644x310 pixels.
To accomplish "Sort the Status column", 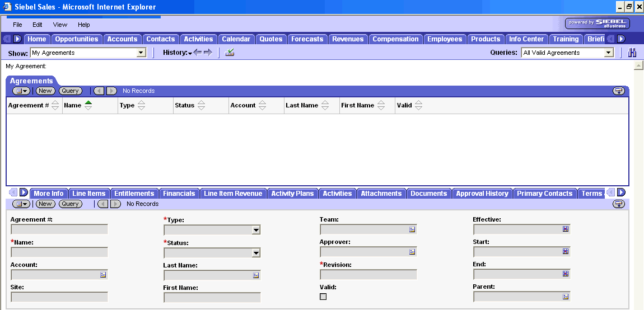I will click(x=201, y=105).
